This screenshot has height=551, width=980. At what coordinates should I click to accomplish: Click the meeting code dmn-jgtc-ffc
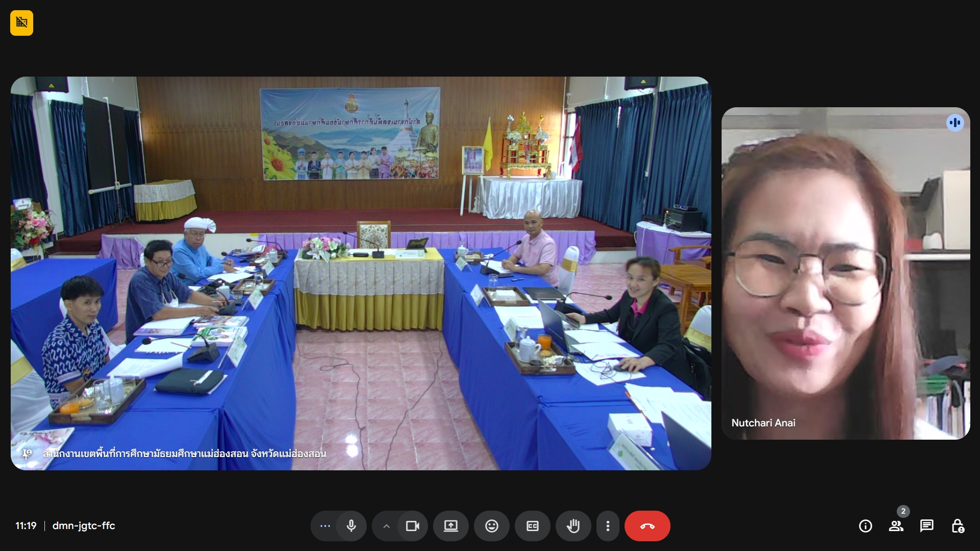(x=84, y=525)
